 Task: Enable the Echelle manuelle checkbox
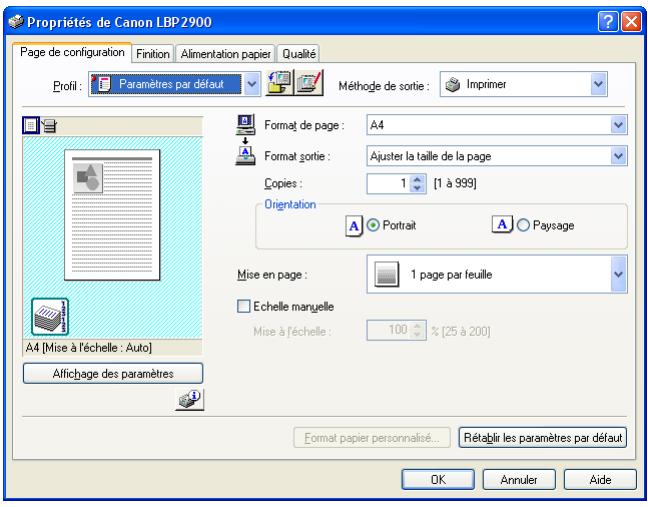point(243,306)
